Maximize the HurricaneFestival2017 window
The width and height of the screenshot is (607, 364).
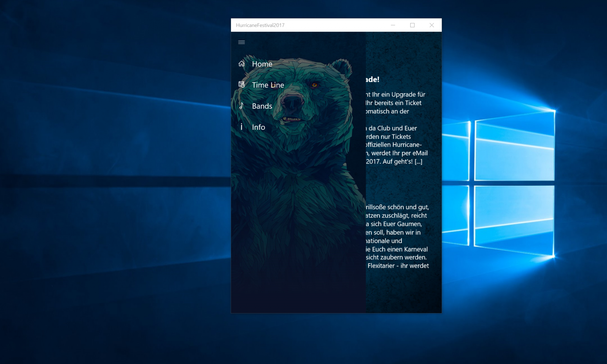412,25
